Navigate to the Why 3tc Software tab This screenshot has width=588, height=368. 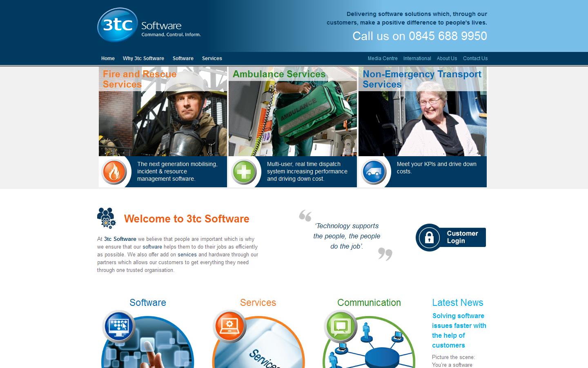coord(143,58)
